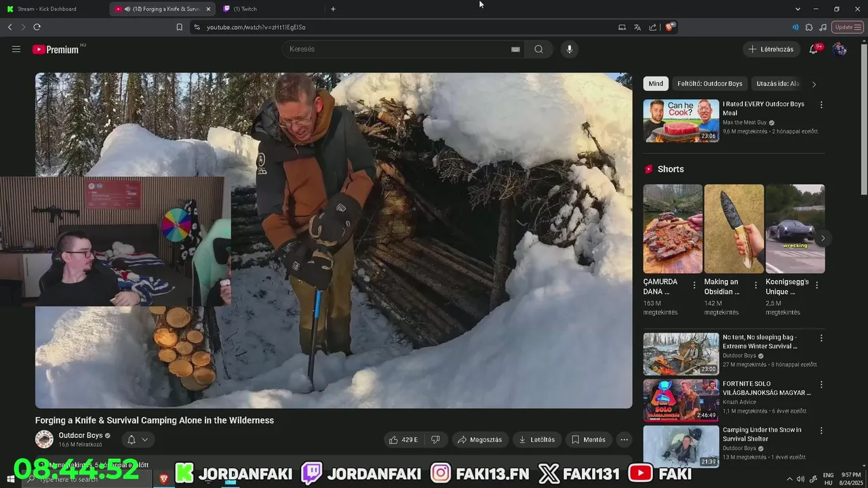Viewport: 868px width, 488px height.
Task: Open the Outdoor Boys channel name link
Action: (x=81, y=435)
